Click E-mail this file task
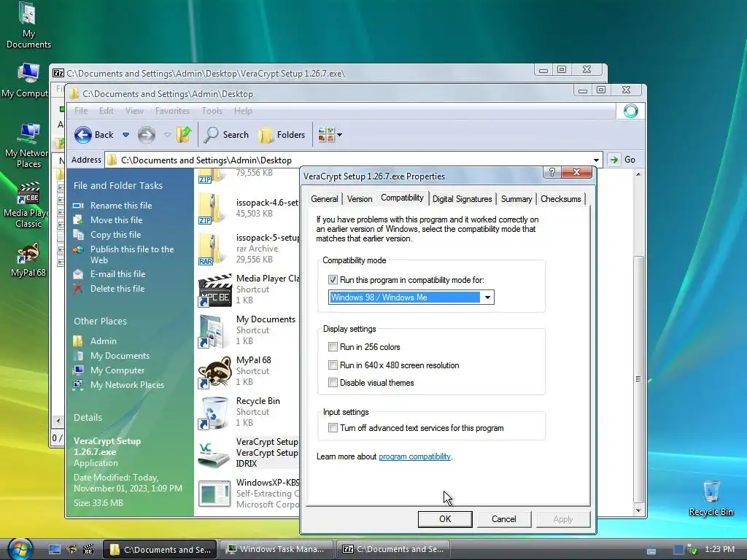 pos(117,274)
